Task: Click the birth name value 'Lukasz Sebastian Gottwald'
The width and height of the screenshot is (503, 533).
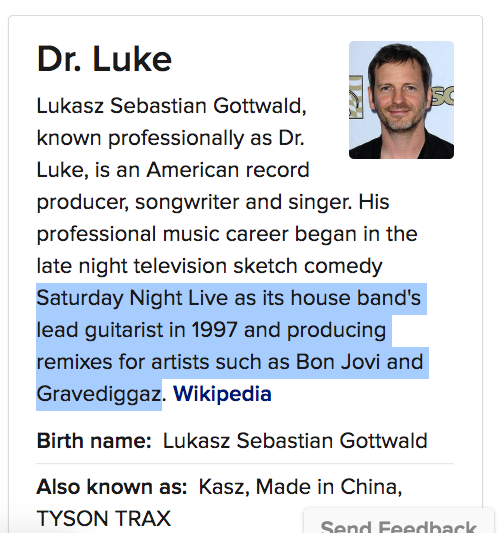Action: point(295,441)
